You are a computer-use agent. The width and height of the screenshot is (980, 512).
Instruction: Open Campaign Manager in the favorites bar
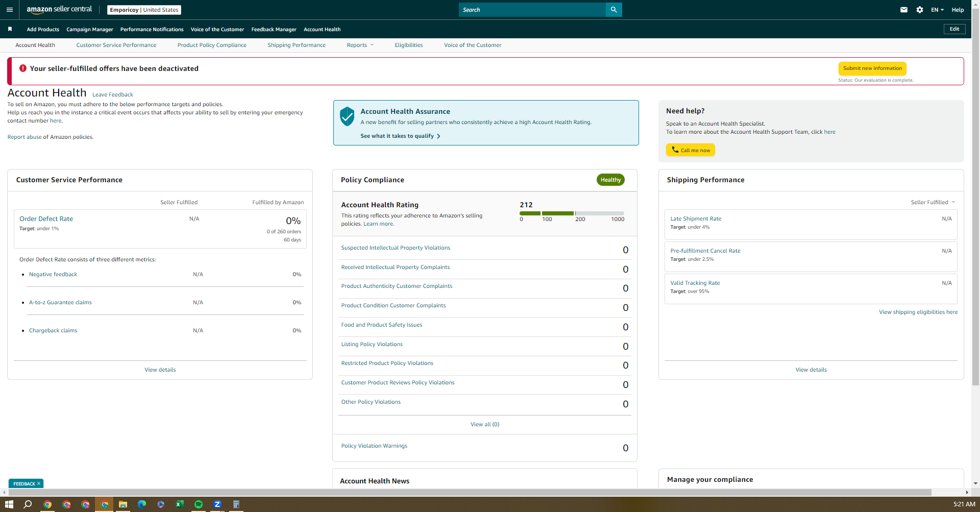tap(90, 29)
